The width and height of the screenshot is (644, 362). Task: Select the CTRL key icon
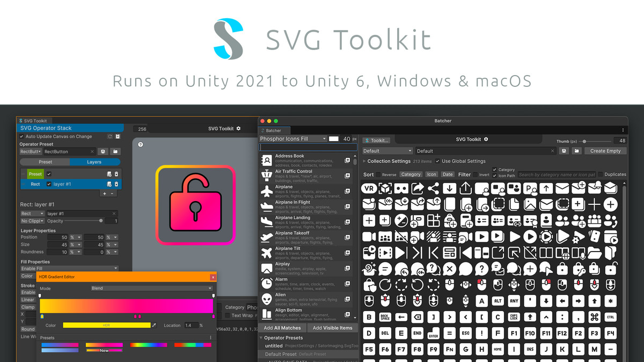click(x=610, y=317)
